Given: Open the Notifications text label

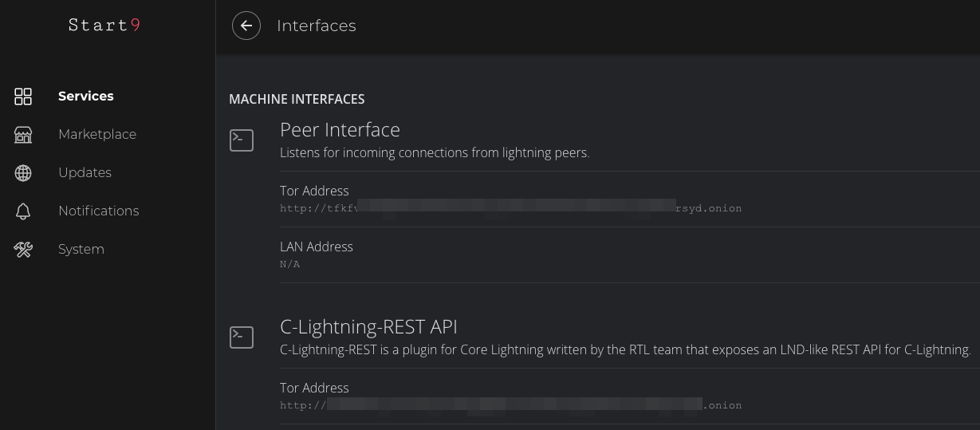Looking at the screenshot, I should click(x=99, y=211).
